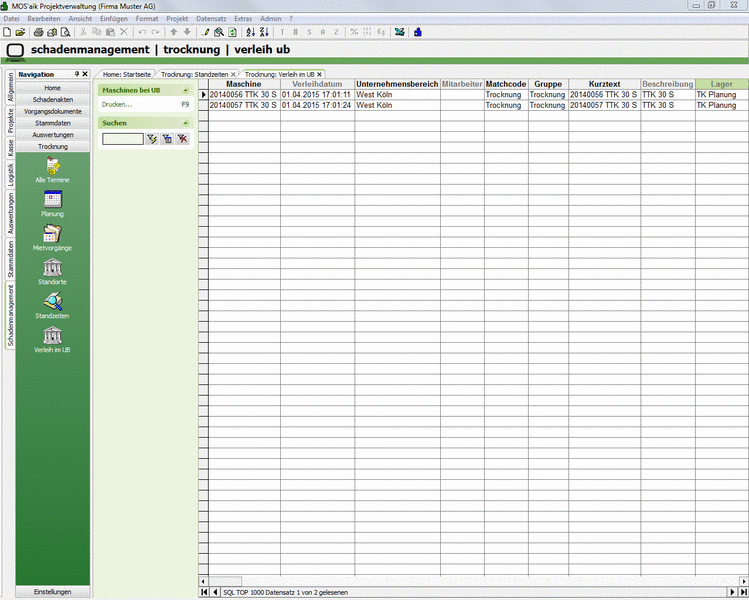Click the Open folder toolbar icon
This screenshot has height=600, width=749.
tap(20, 32)
